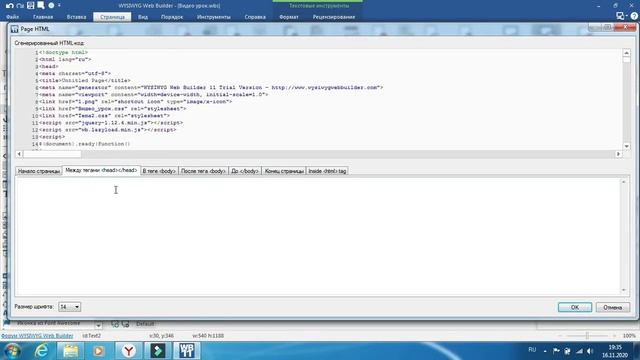640x360 pixels.
Task: Open the media player taskbar icon
Action: click(x=98, y=351)
